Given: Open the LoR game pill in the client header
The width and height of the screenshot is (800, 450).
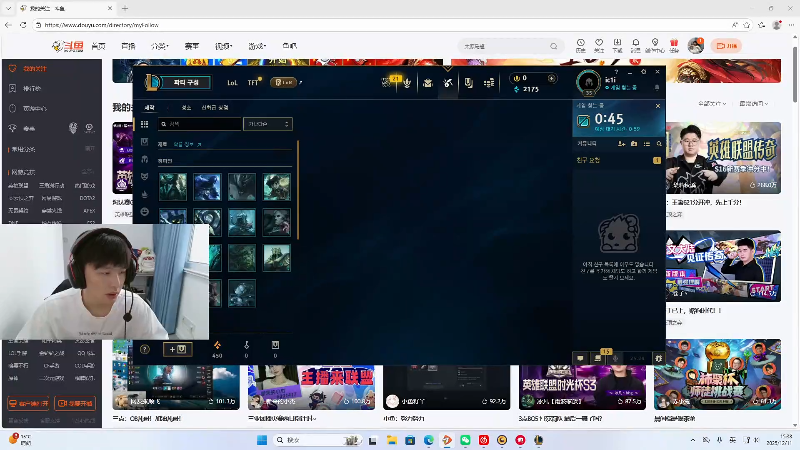Looking at the screenshot, I should click(x=283, y=82).
